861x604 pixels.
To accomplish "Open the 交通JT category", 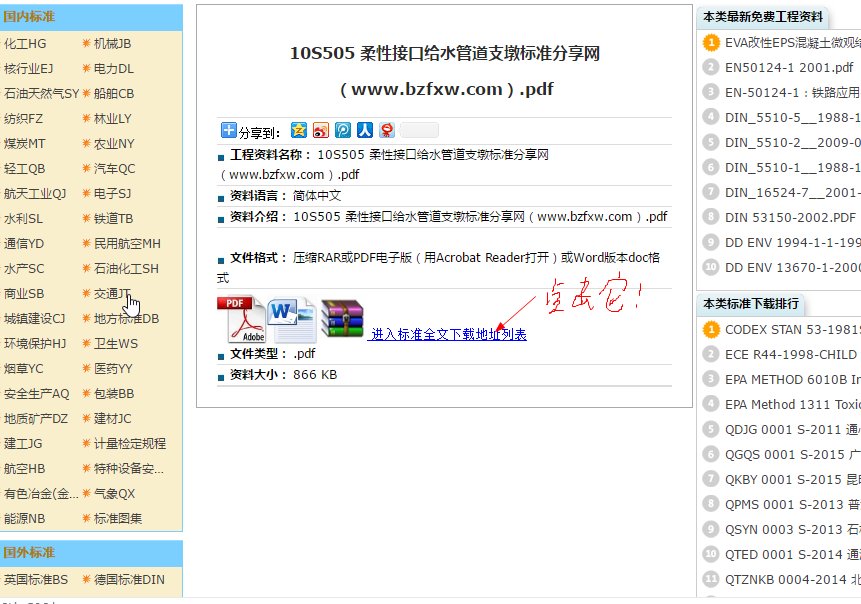I will point(113,294).
